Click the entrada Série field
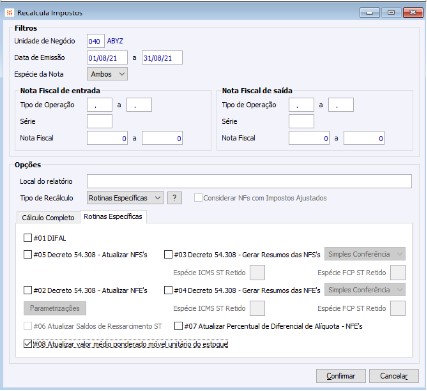 tap(100, 121)
